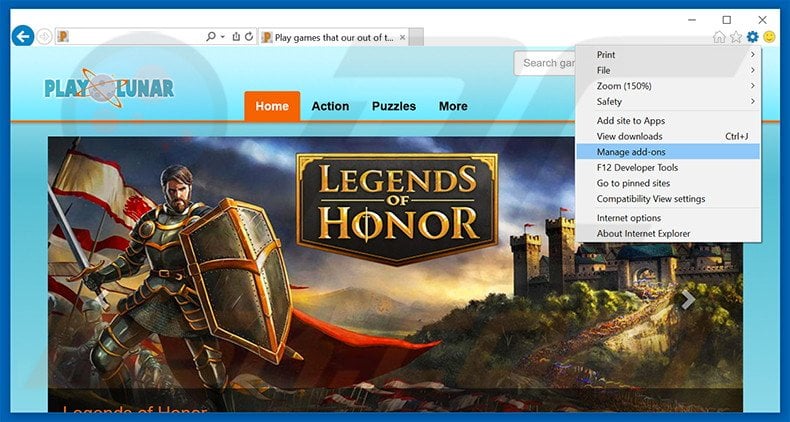Open Favorites with the star icon
Viewport: 790px width, 422px height.
point(736,37)
